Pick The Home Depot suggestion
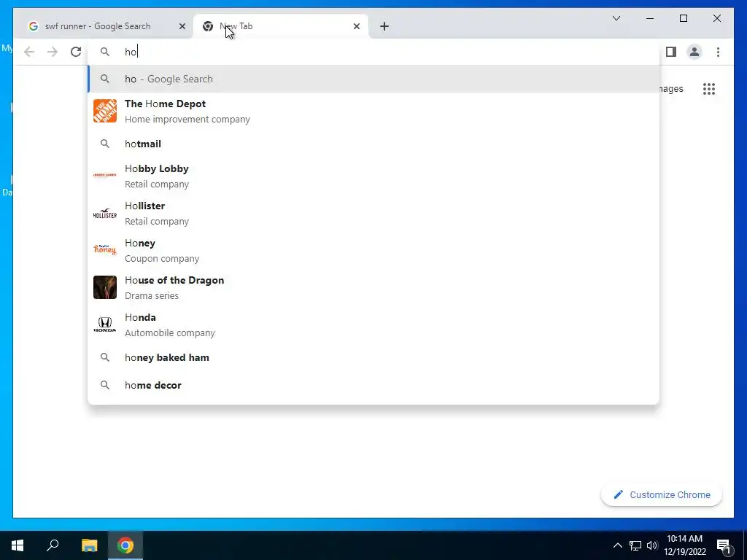The image size is (747, 560). point(373,111)
